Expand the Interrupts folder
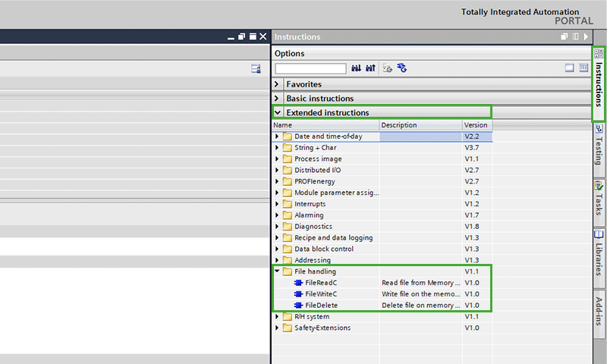The image size is (607, 364). [277, 204]
